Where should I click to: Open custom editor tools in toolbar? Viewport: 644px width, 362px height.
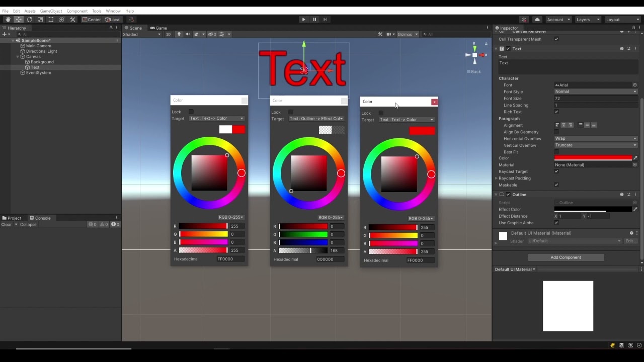click(x=72, y=20)
